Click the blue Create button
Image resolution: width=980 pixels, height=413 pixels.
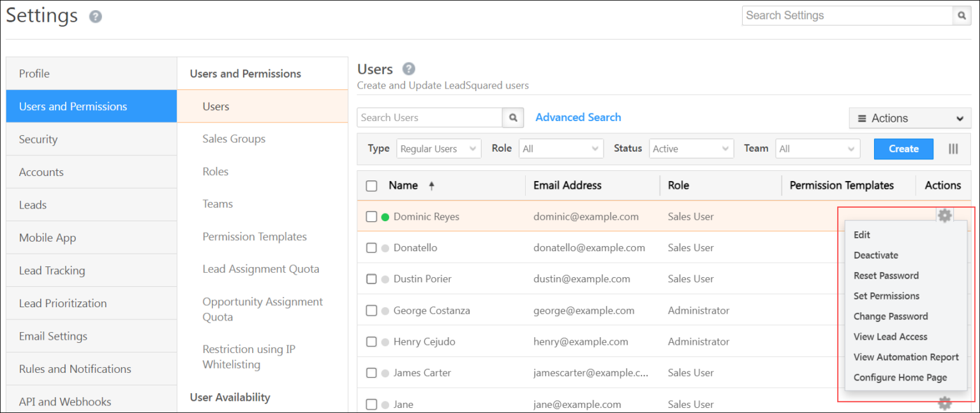click(903, 149)
